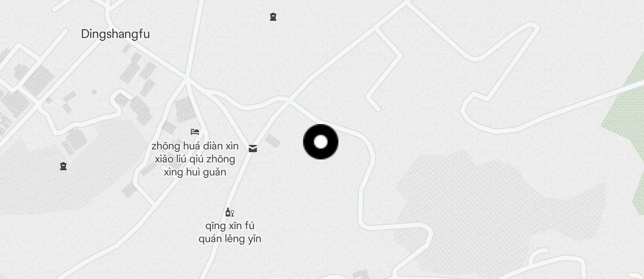Open the post office envelope icon
644x279 pixels.
[x=253, y=149]
